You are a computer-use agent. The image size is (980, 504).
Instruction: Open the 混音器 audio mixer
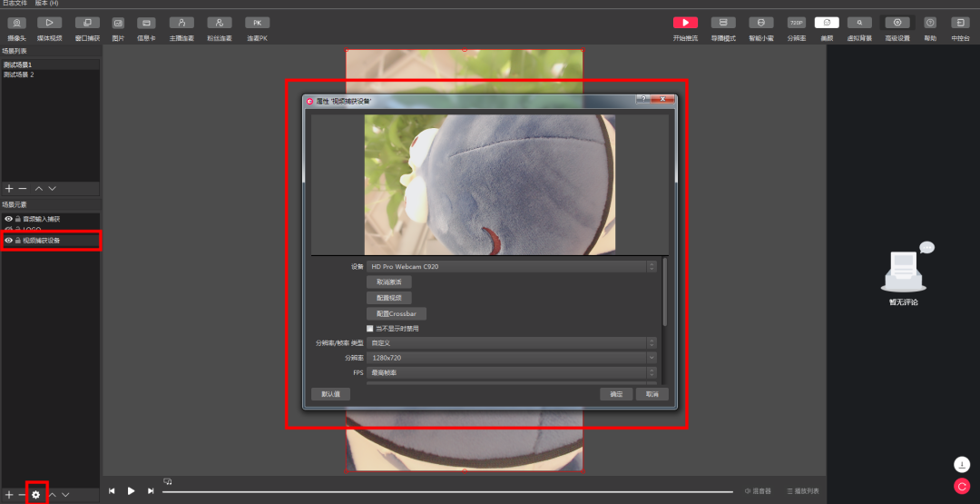click(758, 491)
